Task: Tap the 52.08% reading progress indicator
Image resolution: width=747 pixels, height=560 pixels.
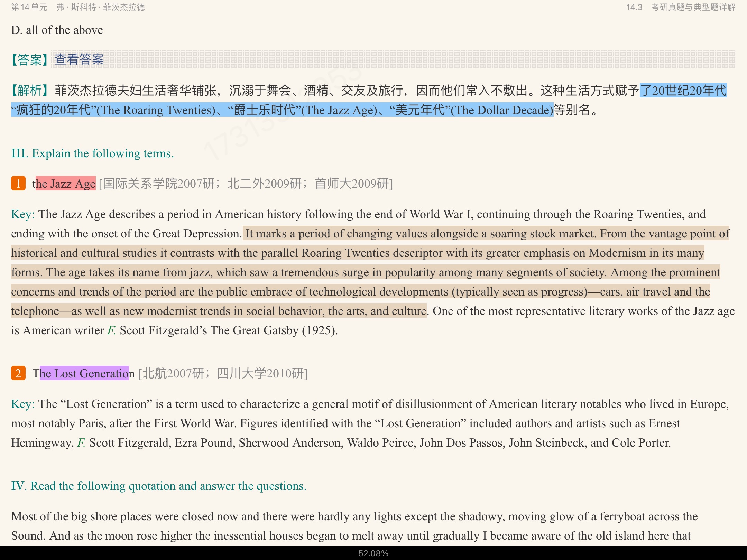Action: click(373, 553)
